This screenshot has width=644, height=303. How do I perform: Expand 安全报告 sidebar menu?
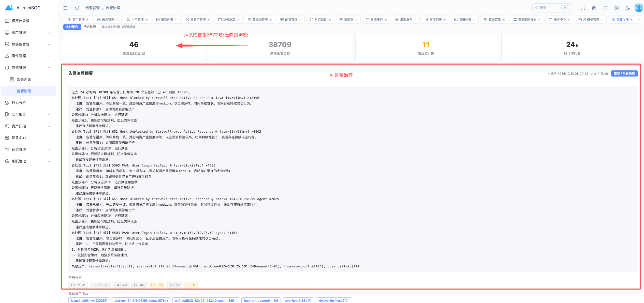pyautogui.click(x=28, y=114)
